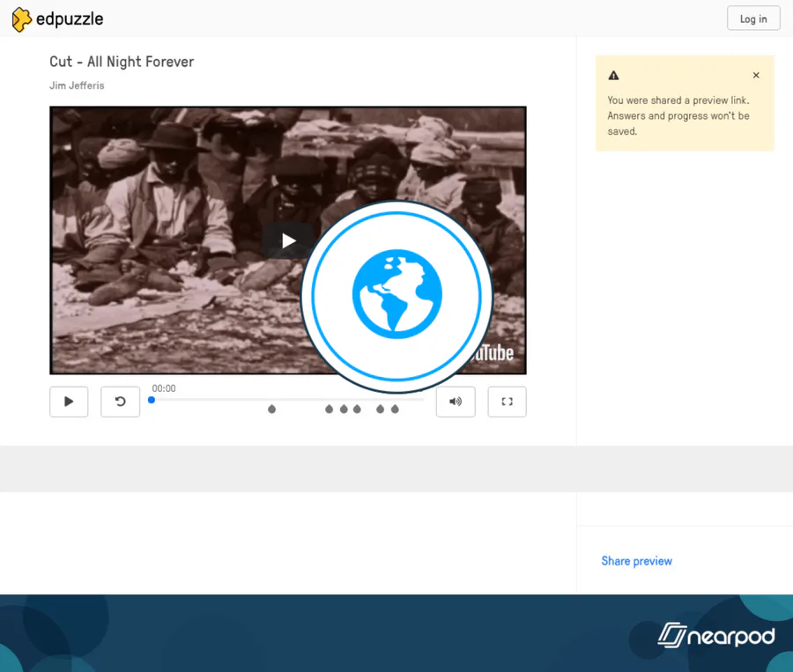
Task: Select the third question marker on the timeline
Action: [x=344, y=409]
